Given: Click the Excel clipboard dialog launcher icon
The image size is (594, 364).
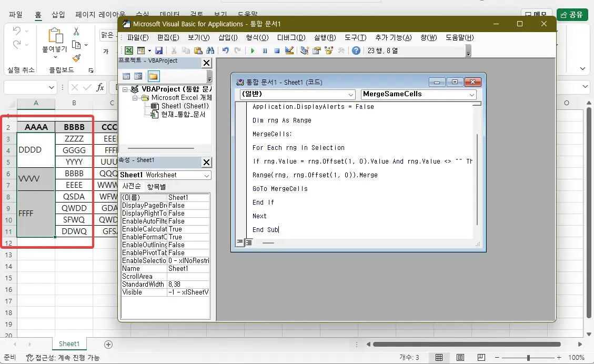Looking at the screenshot, I should (x=91, y=70).
